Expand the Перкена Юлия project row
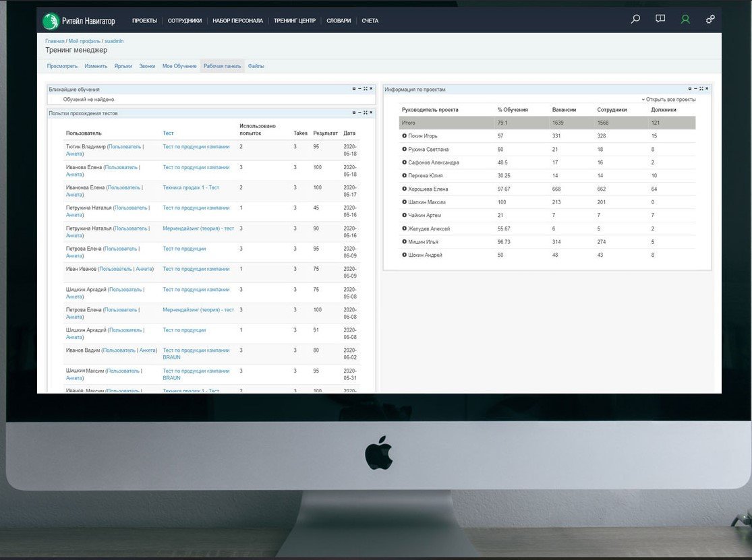Viewport: 752px width, 560px height. click(404, 175)
